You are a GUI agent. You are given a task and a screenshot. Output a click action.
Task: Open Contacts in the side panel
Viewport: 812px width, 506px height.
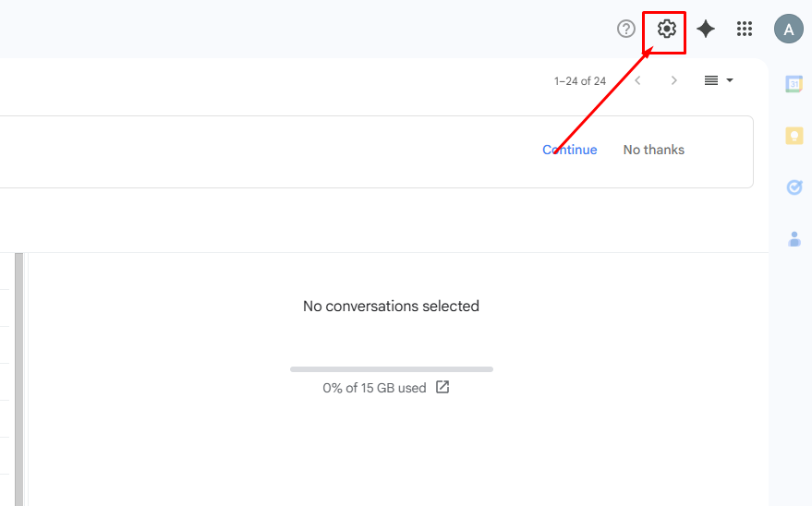[x=794, y=239]
